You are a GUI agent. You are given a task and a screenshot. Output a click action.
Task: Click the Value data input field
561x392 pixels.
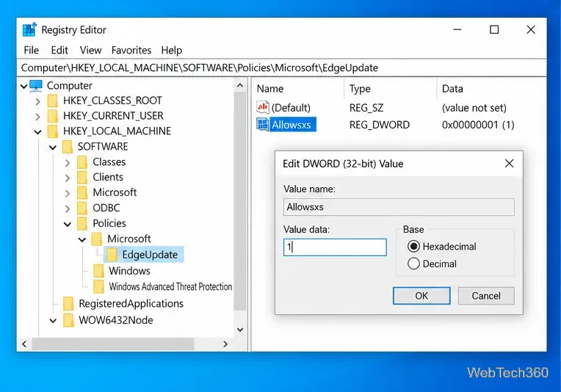coord(335,247)
